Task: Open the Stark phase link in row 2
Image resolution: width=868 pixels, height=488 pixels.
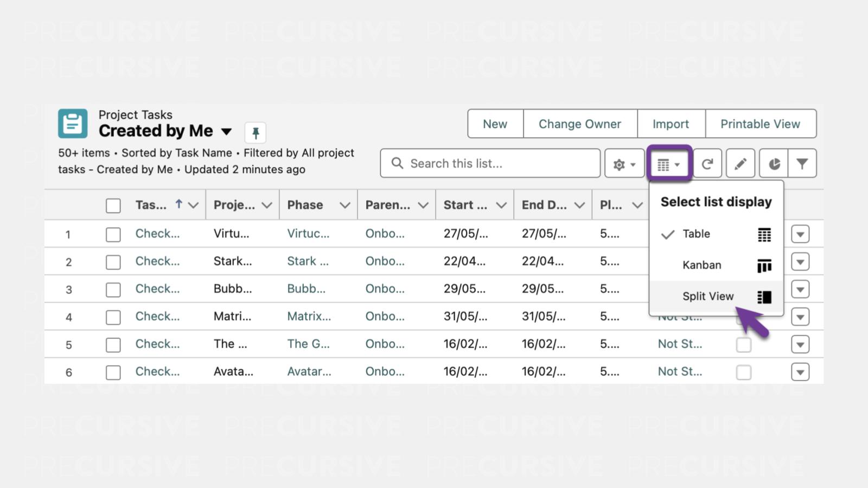Action: [x=308, y=261]
